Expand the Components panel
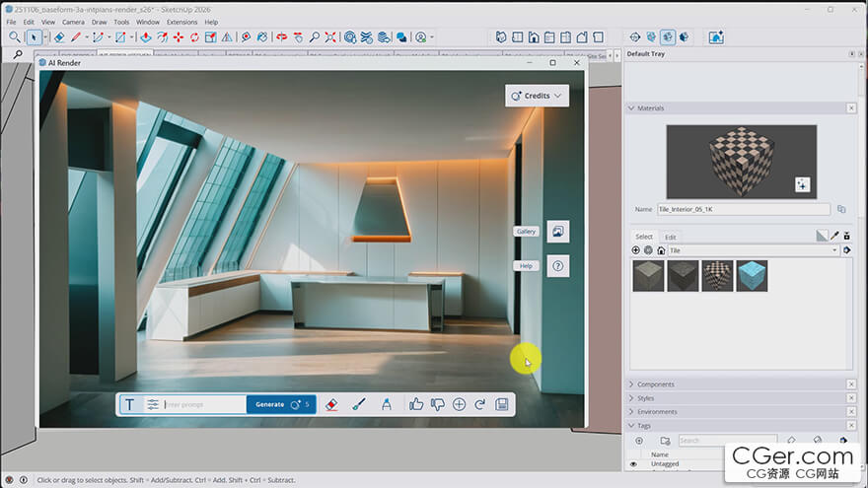 pos(656,384)
